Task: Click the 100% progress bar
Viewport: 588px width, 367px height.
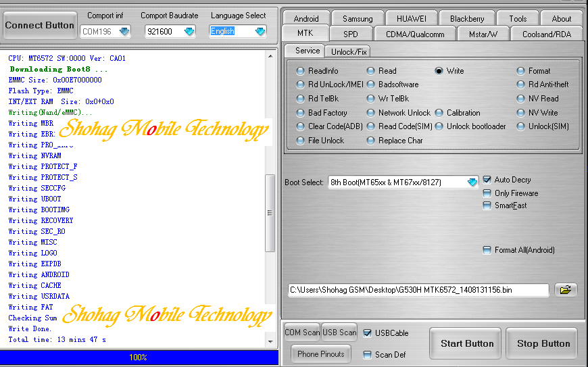Action: (139, 358)
